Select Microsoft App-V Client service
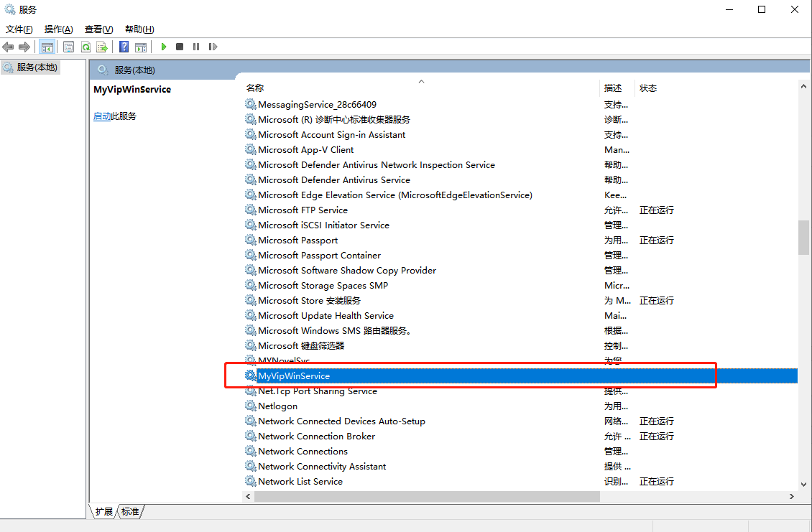This screenshot has width=812, height=532. click(520, 149)
